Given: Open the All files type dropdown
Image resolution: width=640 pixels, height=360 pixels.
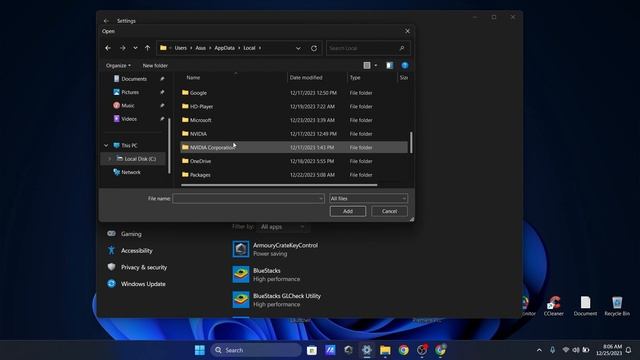Looking at the screenshot, I should point(368,198).
